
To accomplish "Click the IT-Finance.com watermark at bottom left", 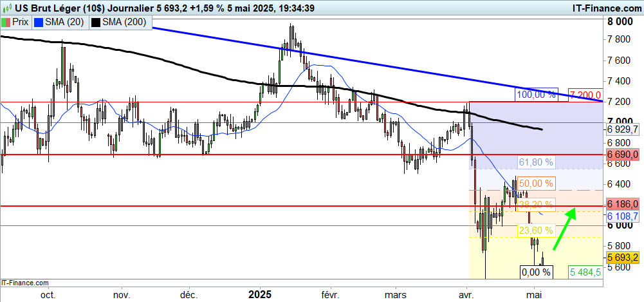I will pyautogui.click(x=25, y=283).
